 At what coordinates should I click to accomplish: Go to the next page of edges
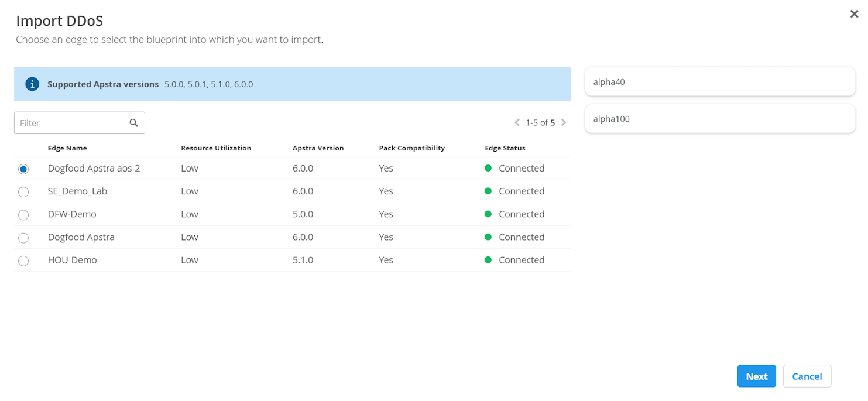pyautogui.click(x=564, y=123)
